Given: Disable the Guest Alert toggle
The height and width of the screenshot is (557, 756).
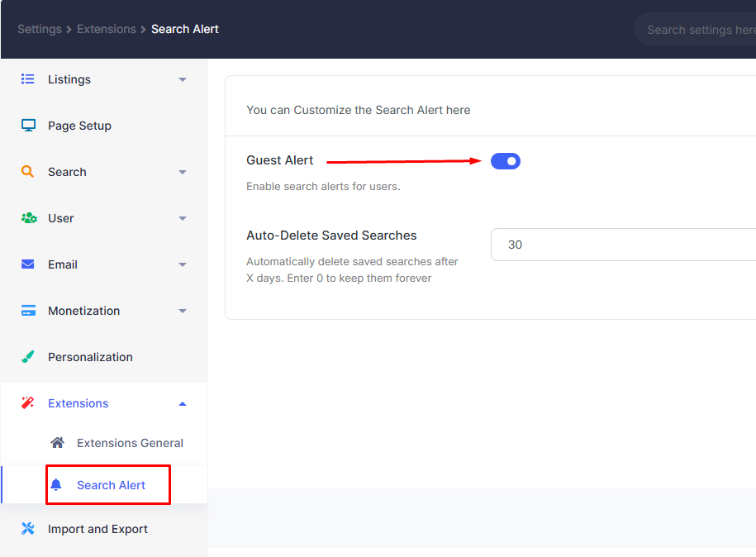Looking at the screenshot, I should pos(506,161).
